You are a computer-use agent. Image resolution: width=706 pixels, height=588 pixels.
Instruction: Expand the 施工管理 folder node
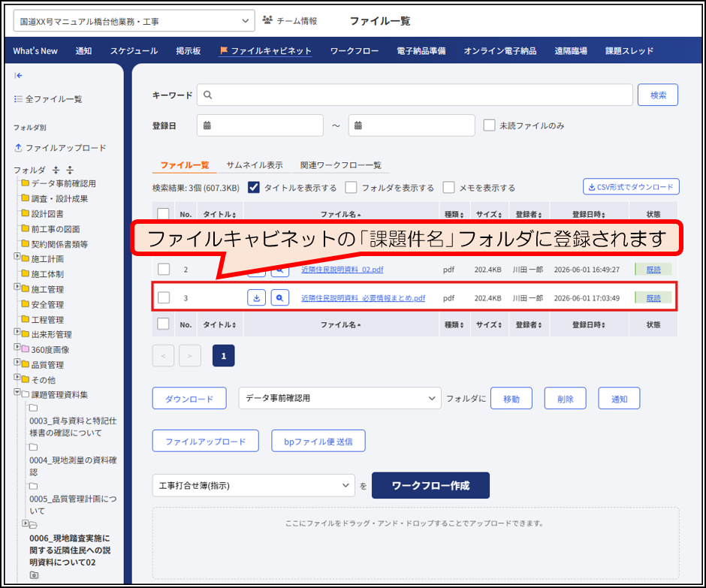pos(17,286)
